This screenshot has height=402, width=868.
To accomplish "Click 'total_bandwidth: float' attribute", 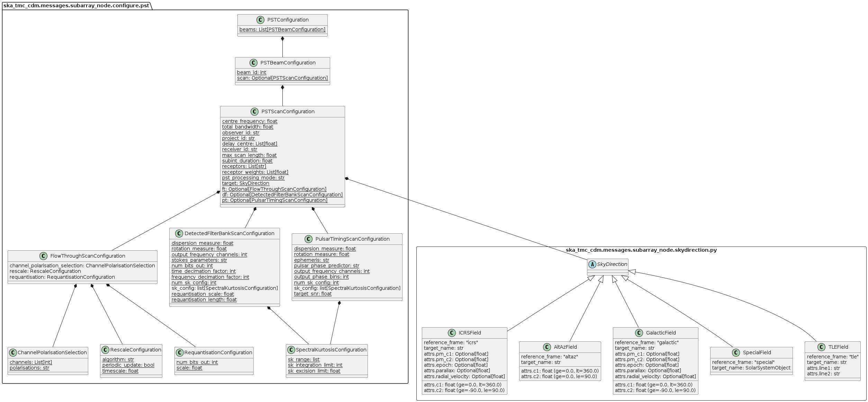I will (x=247, y=127).
